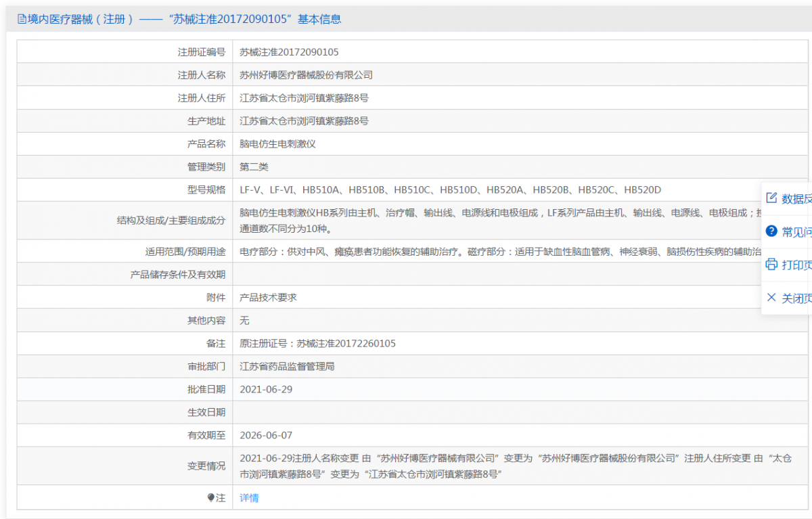
Task: Click product name 脑电仿生电刺激仪
Action: tap(278, 144)
